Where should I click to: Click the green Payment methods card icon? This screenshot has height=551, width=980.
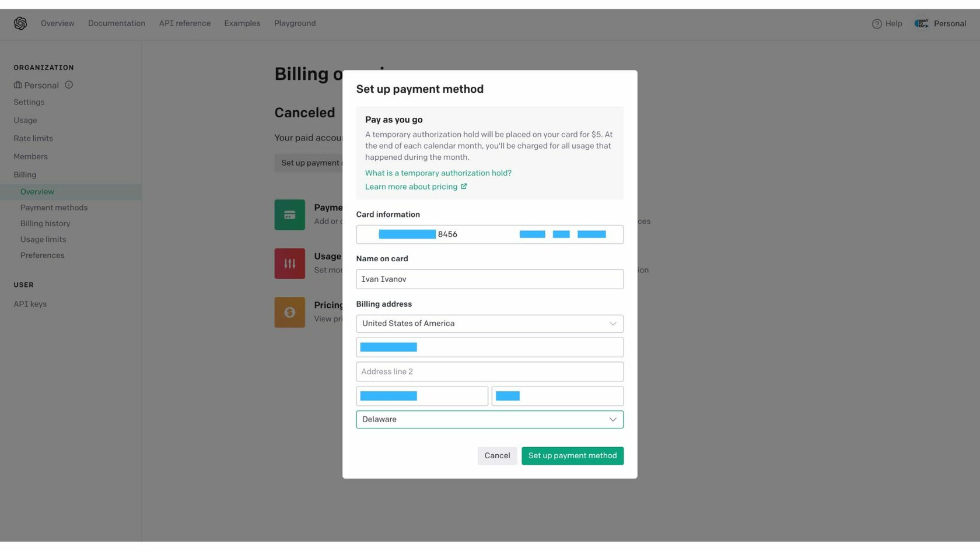point(289,215)
